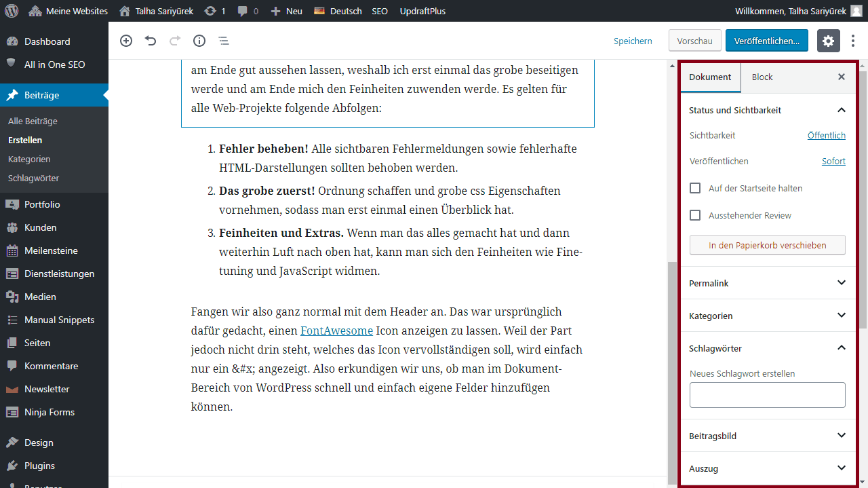Viewport: 868px width, 488px height.
Task: Select the Fehler beheben list item
Action: 399,158
